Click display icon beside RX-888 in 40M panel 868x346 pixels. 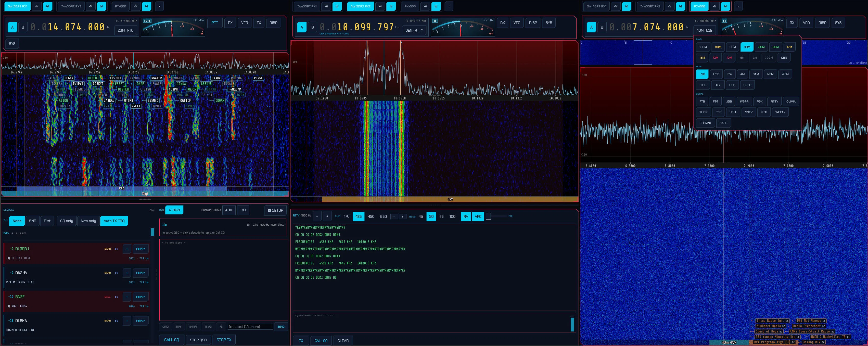[x=725, y=6]
